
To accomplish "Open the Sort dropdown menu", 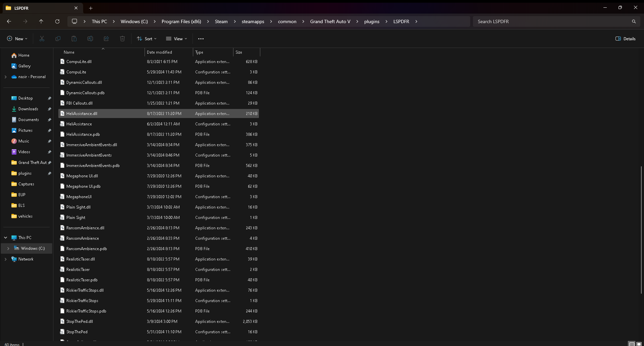I will point(147,39).
